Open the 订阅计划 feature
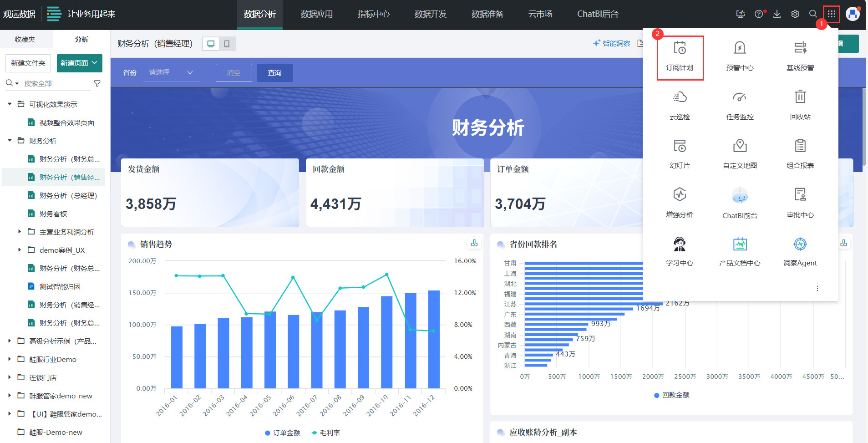The width and height of the screenshot is (868, 443). coord(680,57)
